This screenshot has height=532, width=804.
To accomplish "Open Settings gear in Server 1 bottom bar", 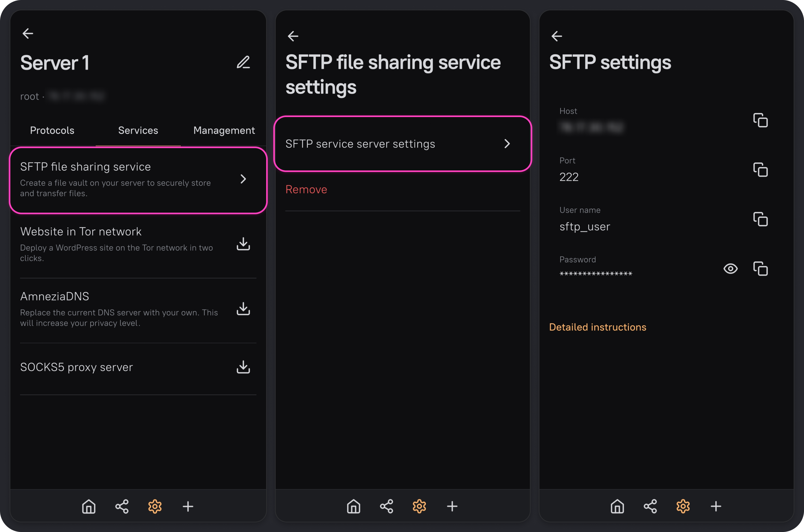I will point(155,506).
